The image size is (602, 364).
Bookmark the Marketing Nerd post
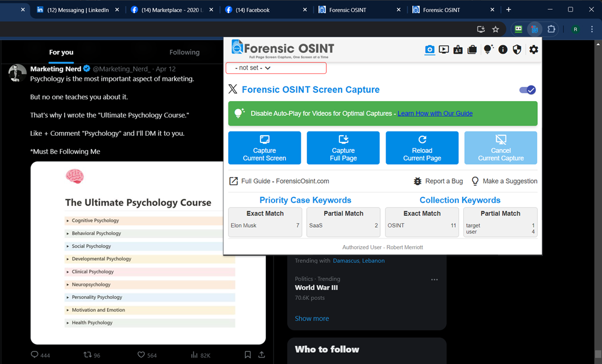247,355
